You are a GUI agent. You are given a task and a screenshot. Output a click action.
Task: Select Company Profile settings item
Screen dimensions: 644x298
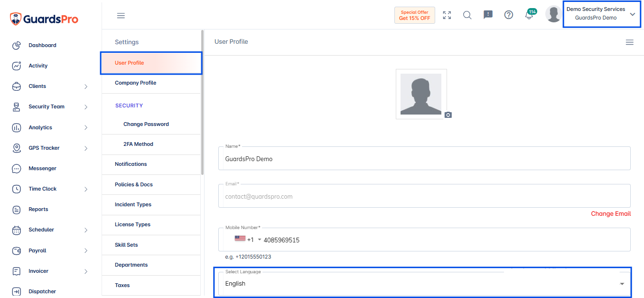(x=152, y=83)
